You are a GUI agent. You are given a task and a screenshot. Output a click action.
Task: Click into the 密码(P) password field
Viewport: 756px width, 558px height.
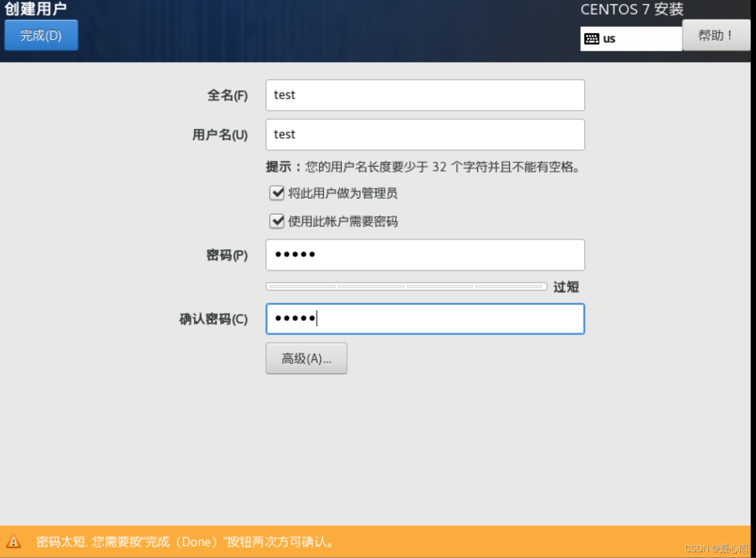(425, 255)
